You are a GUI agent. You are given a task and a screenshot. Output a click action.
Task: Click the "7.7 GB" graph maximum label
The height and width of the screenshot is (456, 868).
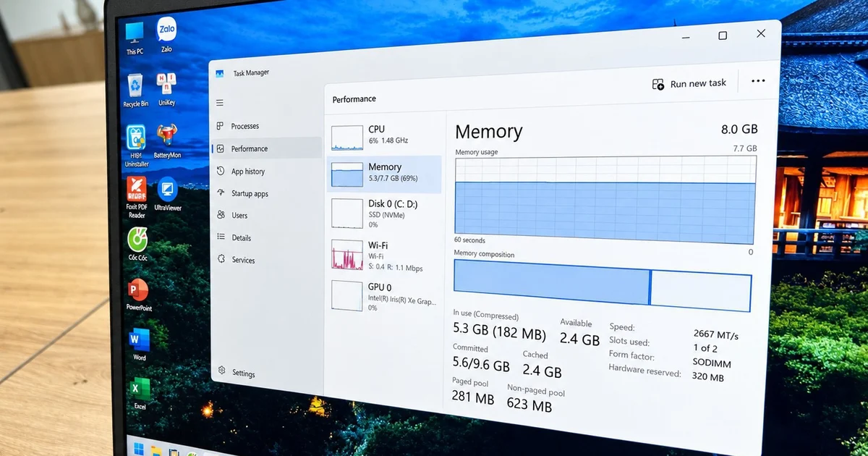(744, 148)
